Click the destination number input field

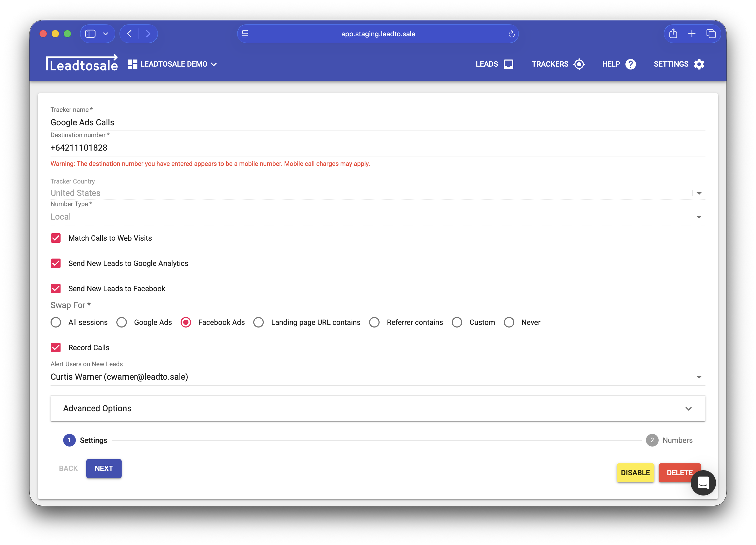point(200,148)
